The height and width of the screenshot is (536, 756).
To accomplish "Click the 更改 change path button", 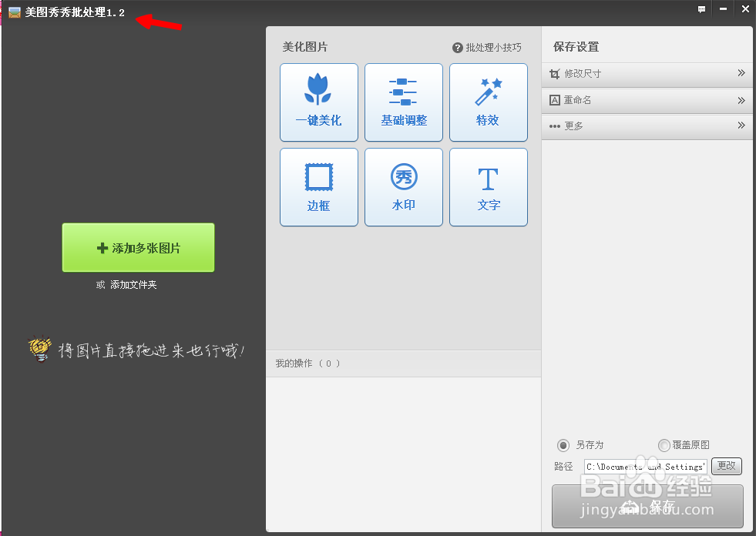I will click(x=726, y=466).
